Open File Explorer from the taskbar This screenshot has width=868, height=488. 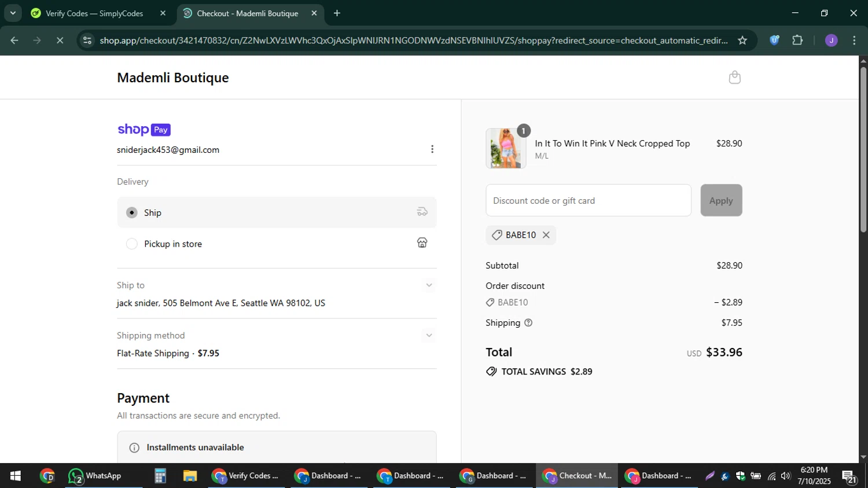pos(190,476)
